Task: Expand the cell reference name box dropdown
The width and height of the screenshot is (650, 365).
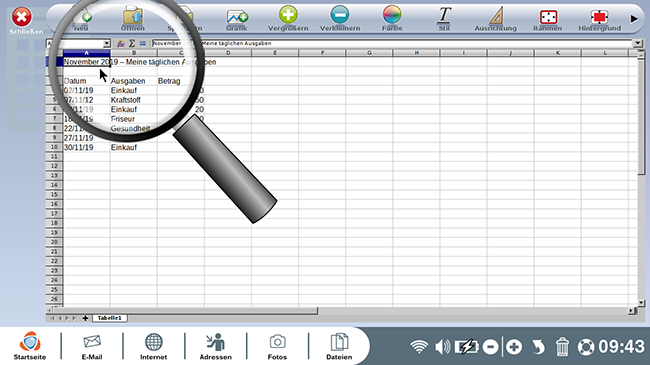Action: click(107, 44)
